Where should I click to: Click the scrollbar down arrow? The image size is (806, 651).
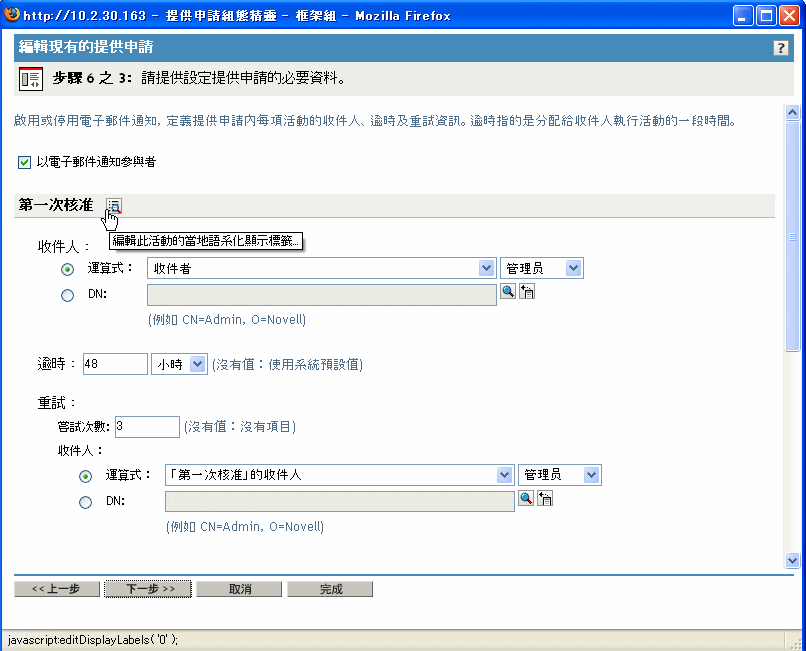tap(793, 560)
